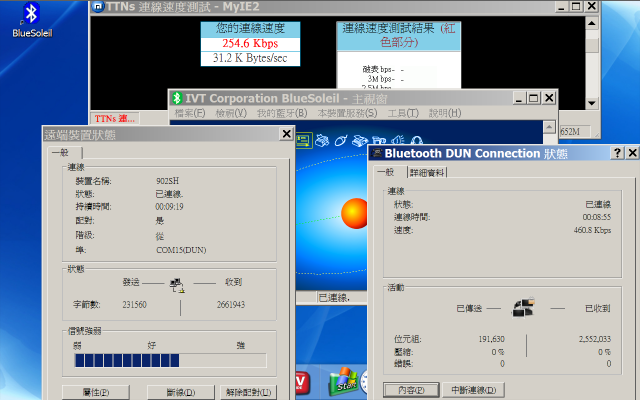Click the received bytes 2,552,033 value
Screen dimensions: 640x400
595,339
